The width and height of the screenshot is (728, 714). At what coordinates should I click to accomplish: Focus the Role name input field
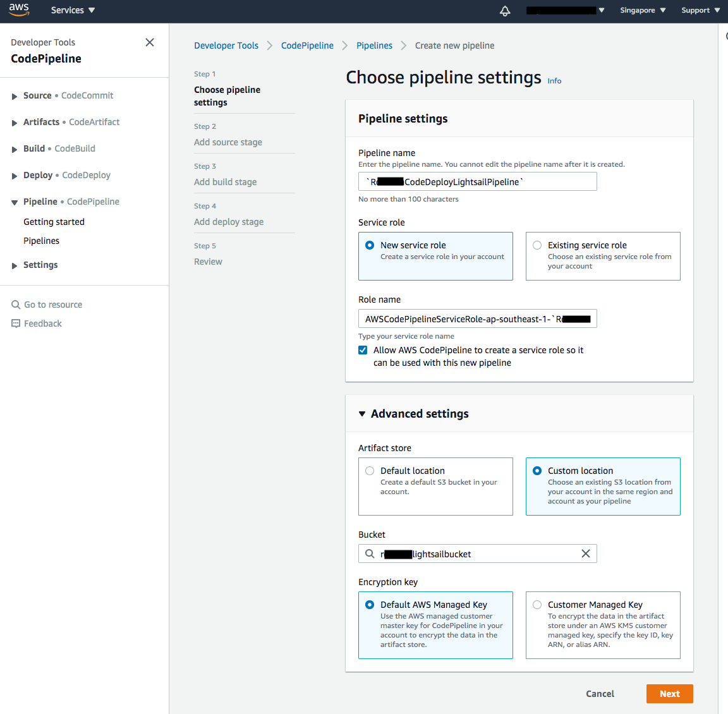tap(477, 319)
